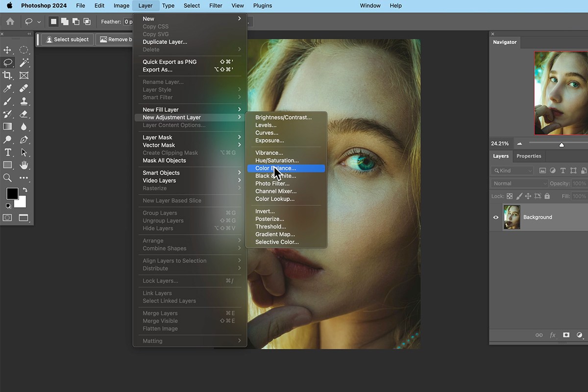Expand the Vector Mask submenu
588x392 pixels.
click(x=190, y=145)
